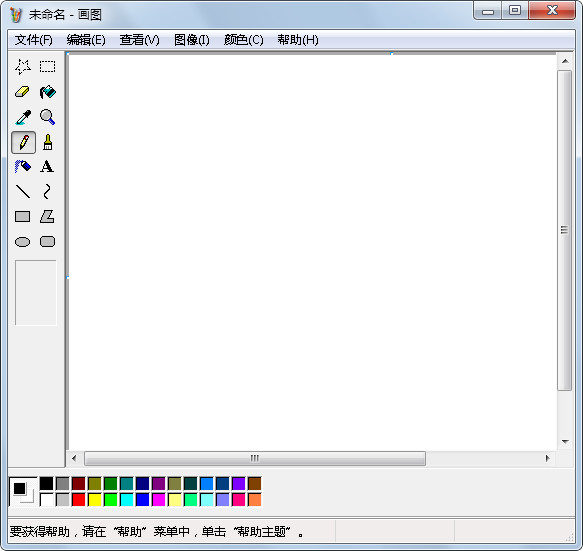The height and width of the screenshot is (551, 583).
Task: Click the horizontal scrollbar left arrow
Action: [74, 458]
